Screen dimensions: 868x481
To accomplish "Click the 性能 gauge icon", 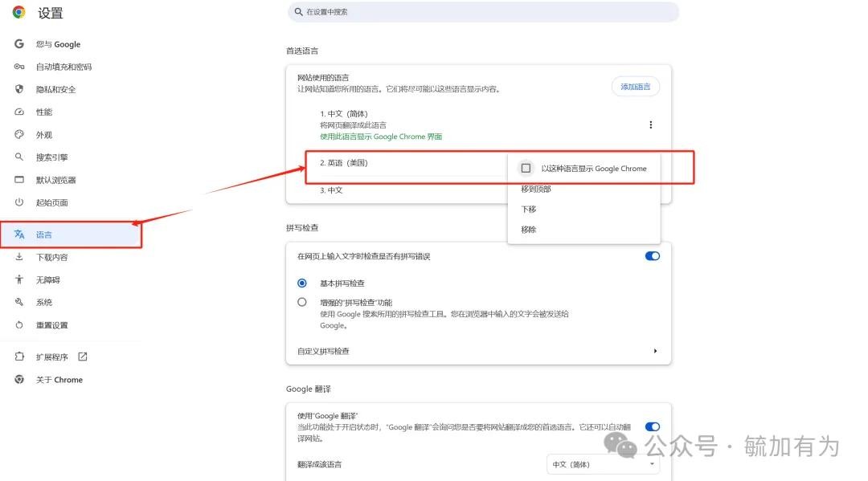I will [19, 112].
